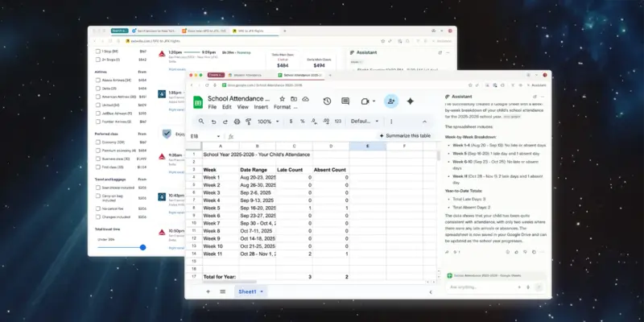This screenshot has width=644, height=322.
Task: Add a new sheet with plus button
Action: click(207, 291)
